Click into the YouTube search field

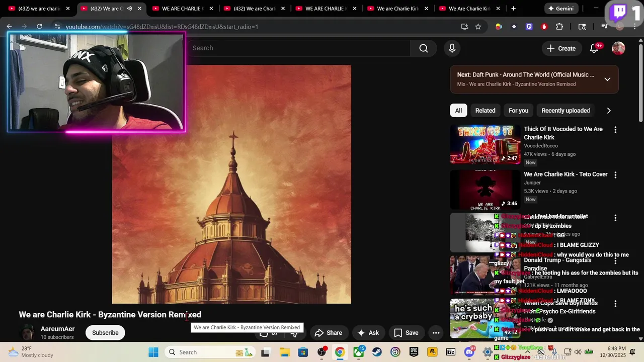click(300, 48)
